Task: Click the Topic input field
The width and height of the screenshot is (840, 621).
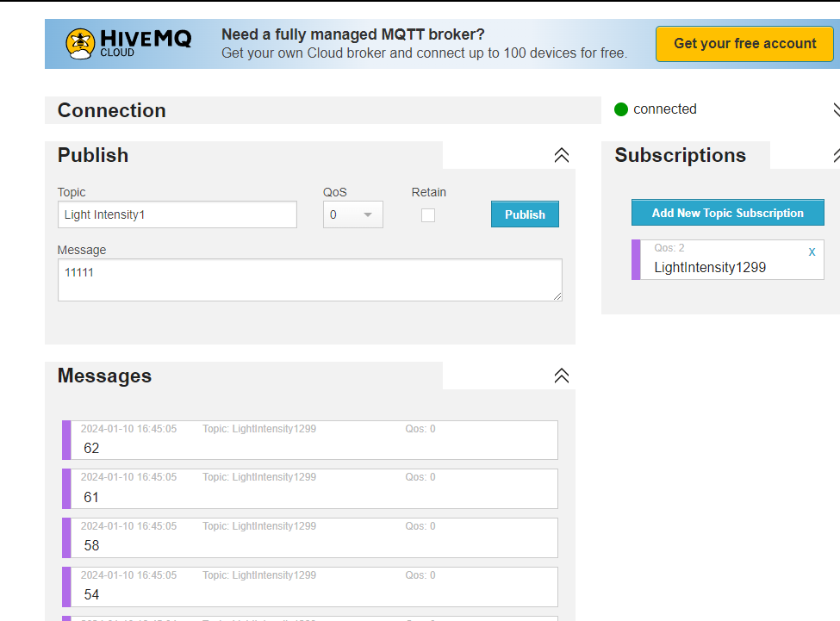Action: tap(177, 214)
